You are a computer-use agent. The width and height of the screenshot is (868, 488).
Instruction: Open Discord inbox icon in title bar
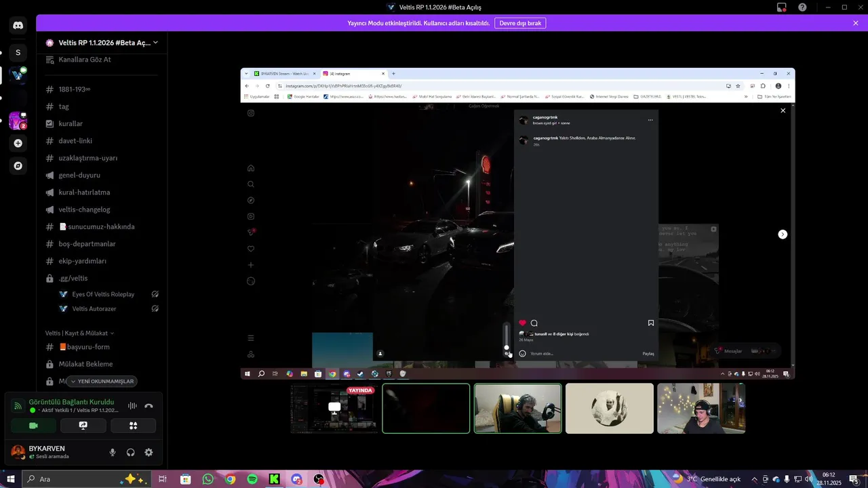[782, 7]
